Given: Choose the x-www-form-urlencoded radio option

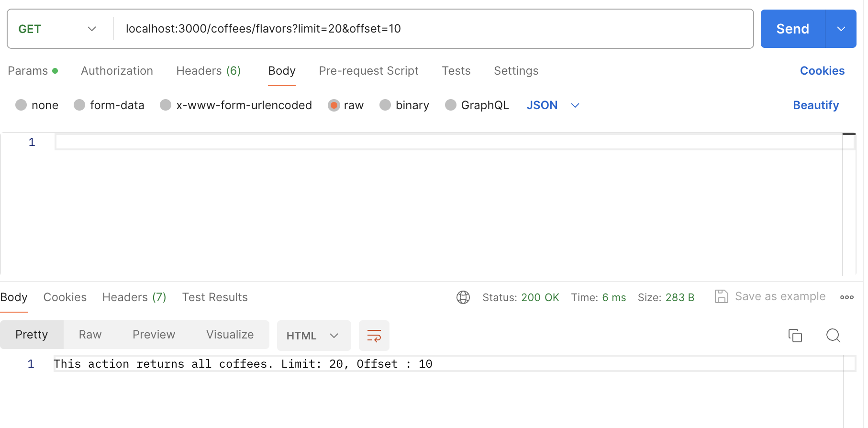Looking at the screenshot, I should 166,105.
